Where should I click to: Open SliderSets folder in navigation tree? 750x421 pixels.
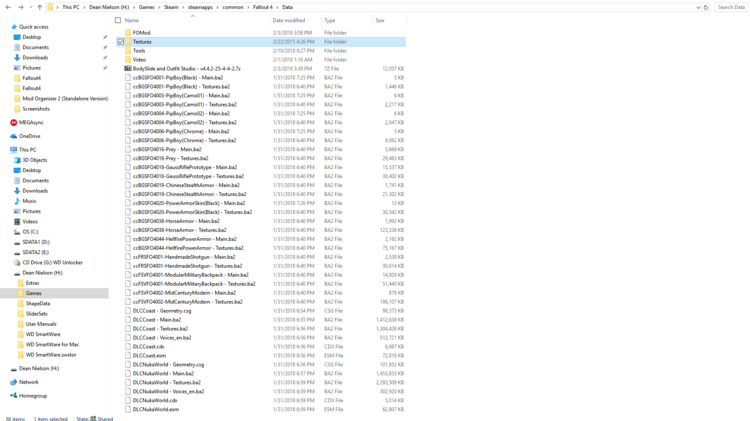(x=36, y=314)
